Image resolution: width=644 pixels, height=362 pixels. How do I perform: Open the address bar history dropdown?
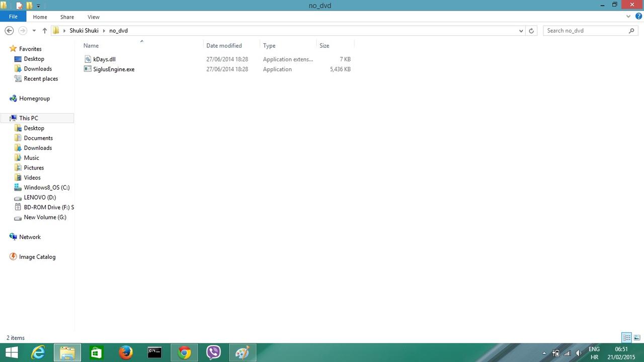(x=521, y=31)
